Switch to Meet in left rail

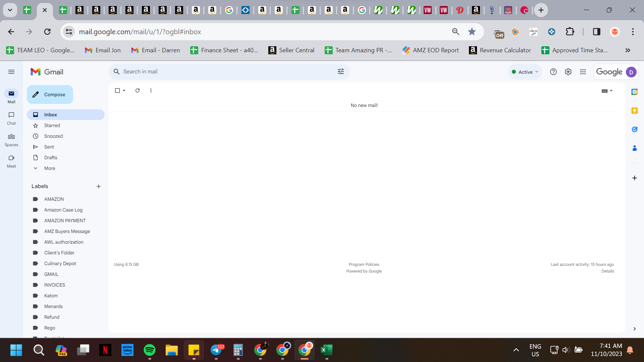tap(11, 162)
